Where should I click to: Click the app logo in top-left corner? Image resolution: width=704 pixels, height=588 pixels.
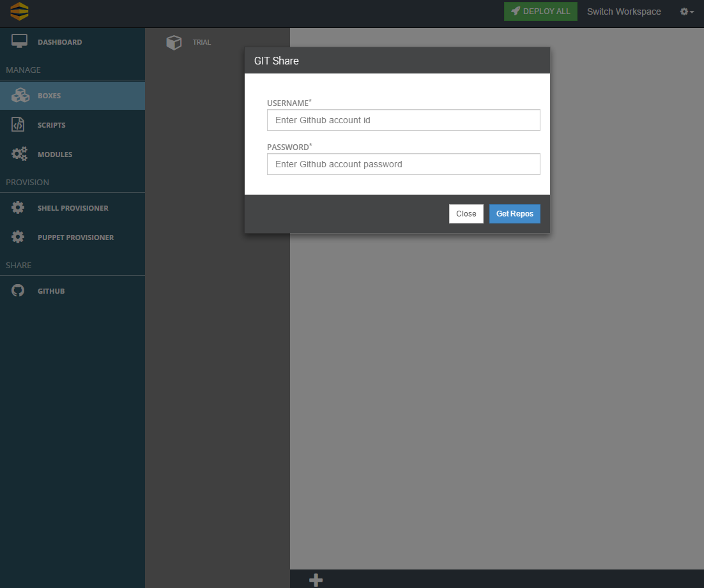pos(19,11)
